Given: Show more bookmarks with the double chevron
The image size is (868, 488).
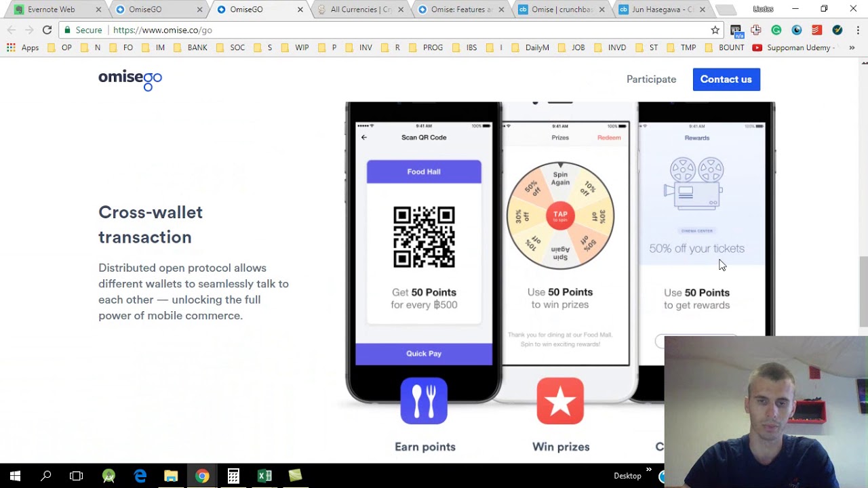Looking at the screenshot, I should coord(852,47).
